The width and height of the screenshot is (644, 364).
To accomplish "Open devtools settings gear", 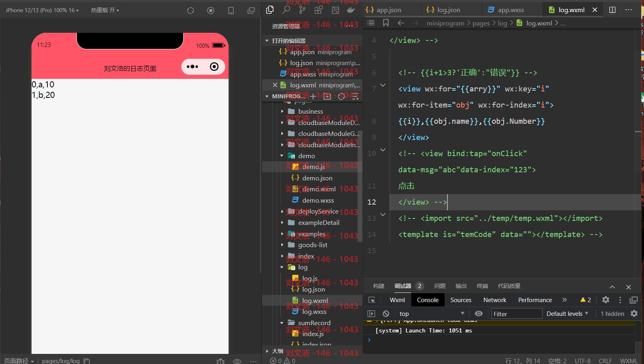I will (606, 300).
